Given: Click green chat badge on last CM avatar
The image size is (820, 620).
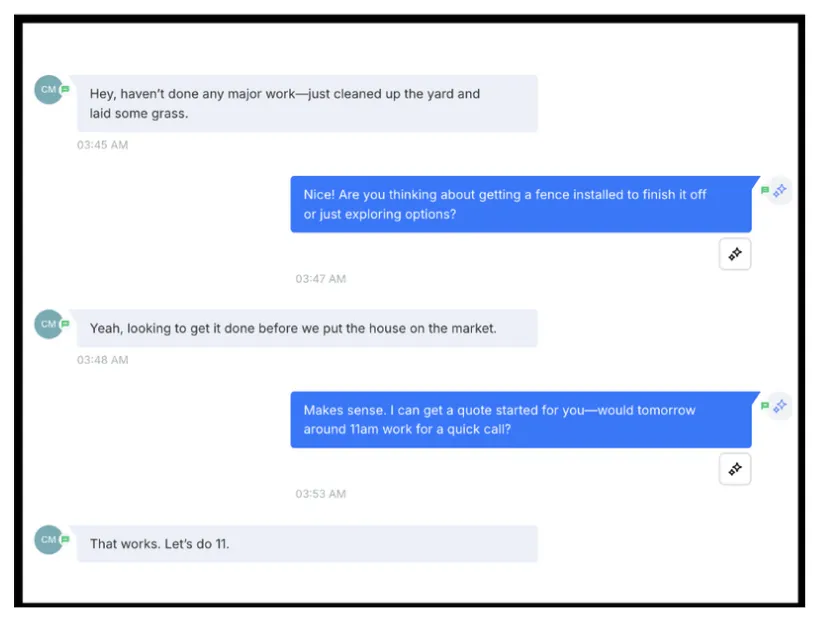Looking at the screenshot, I should (65, 539).
